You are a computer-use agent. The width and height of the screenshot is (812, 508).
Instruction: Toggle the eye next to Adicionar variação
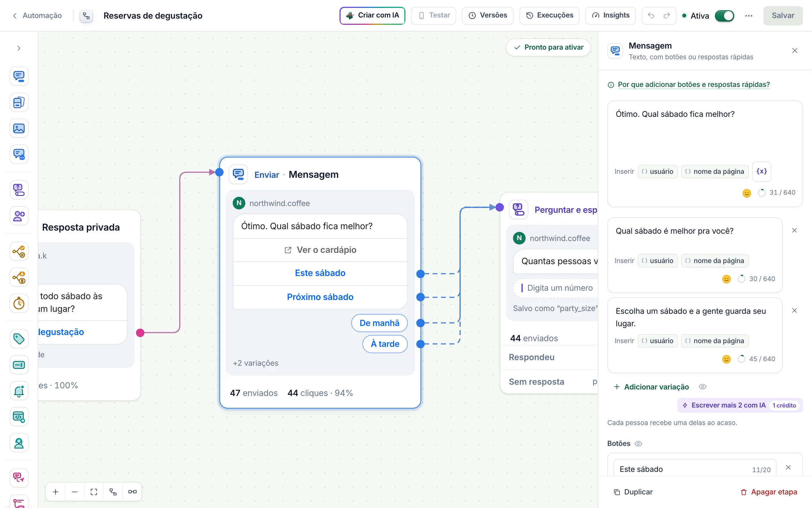[703, 387]
